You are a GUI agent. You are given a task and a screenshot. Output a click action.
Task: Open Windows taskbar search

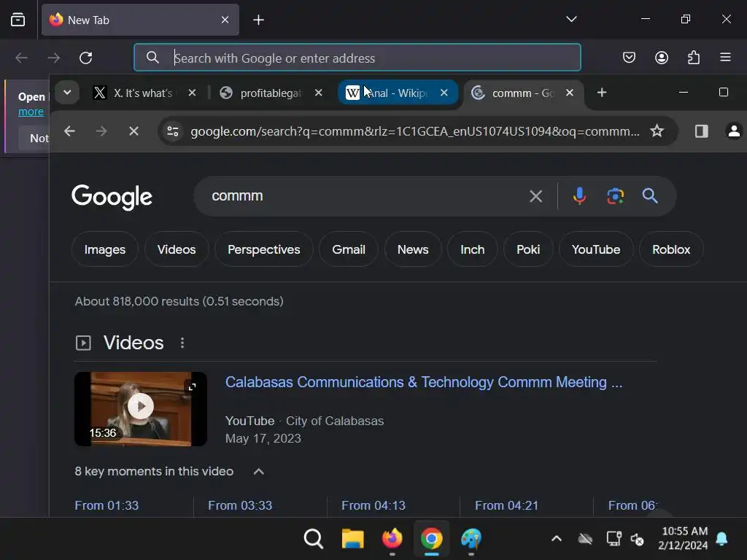(x=314, y=539)
